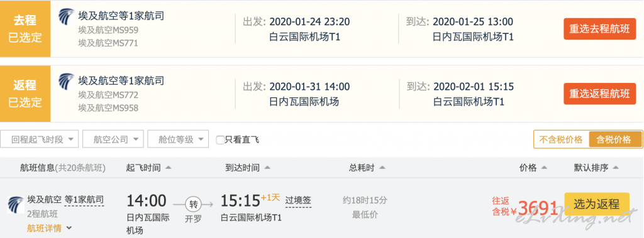This screenshot has height=238, width=644.
Task: Open the 回程起飞时段 dropdown
Action: [x=40, y=139]
